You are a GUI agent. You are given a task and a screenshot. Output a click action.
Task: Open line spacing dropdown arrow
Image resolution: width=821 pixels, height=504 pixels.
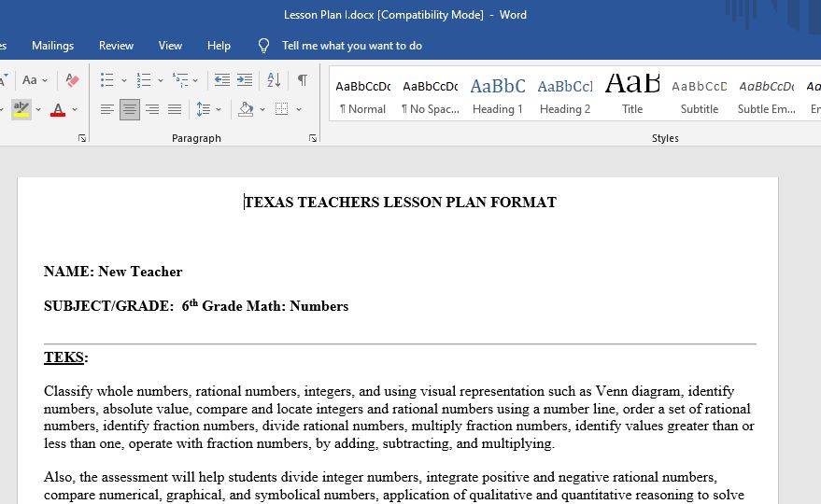(219, 110)
